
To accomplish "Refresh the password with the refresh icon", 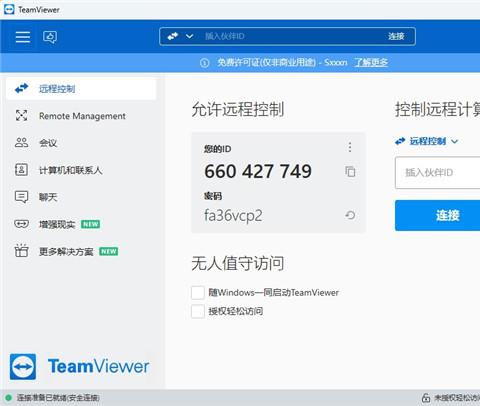I will click(x=350, y=215).
